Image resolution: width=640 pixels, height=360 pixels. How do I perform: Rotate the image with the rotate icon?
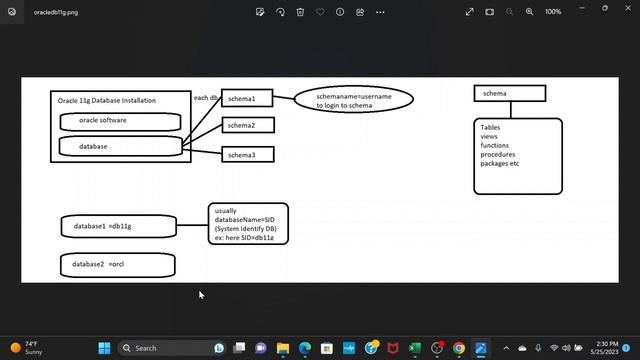coord(280,12)
